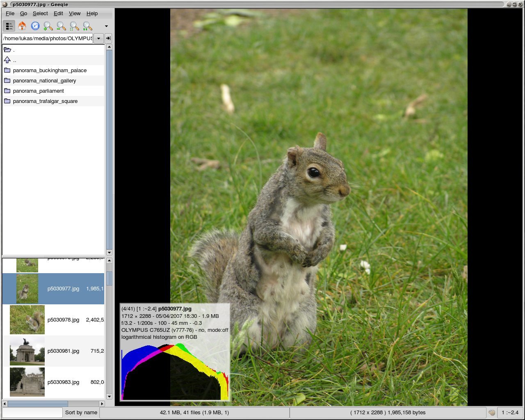The width and height of the screenshot is (525, 420).
Task: Open the Select menu
Action: (x=40, y=14)
